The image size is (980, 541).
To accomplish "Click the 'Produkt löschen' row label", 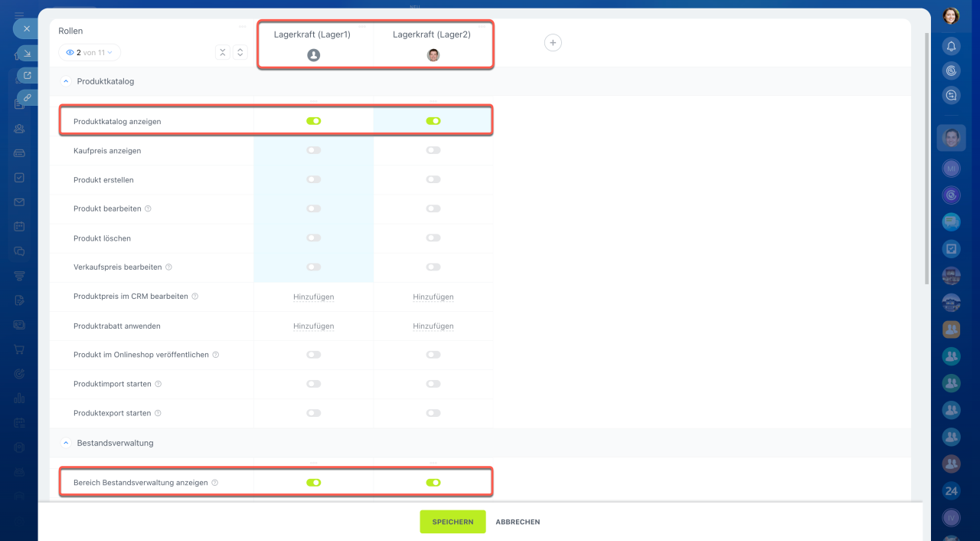I will [x=102, y=238].
